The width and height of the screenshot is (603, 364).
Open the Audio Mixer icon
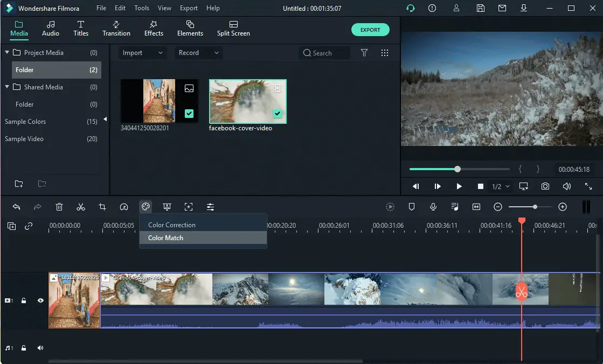pos(454,207)
